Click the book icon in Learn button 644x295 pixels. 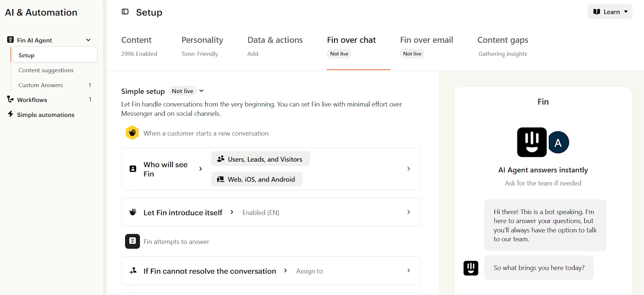[x=597, y=12]
